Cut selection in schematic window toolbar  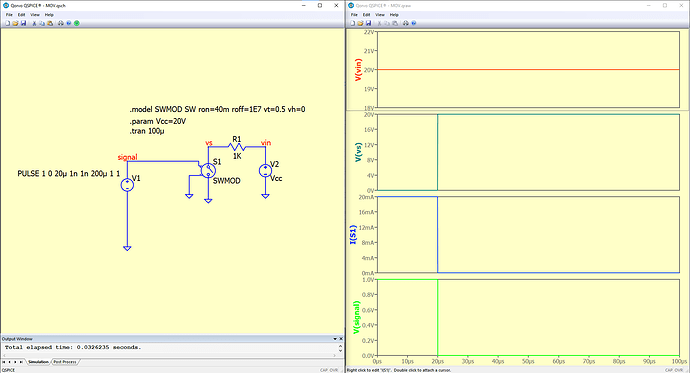[x=34, y=23]
